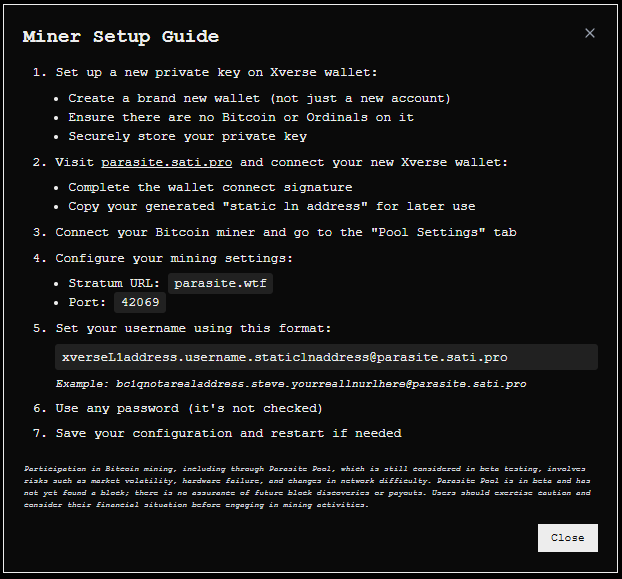Click 'Securely store your private key' bullet
This screenshot has height=579, width=622.
[x=188, y=136]
